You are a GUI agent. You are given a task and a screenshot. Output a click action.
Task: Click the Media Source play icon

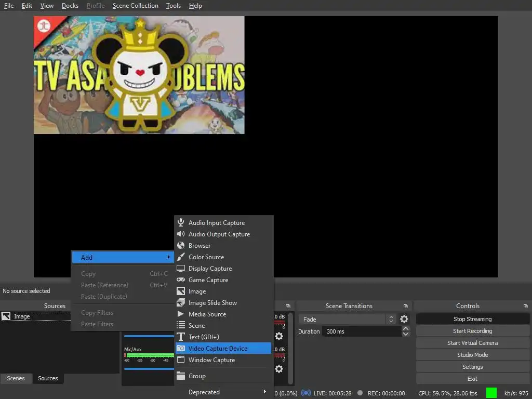(180, 314)
